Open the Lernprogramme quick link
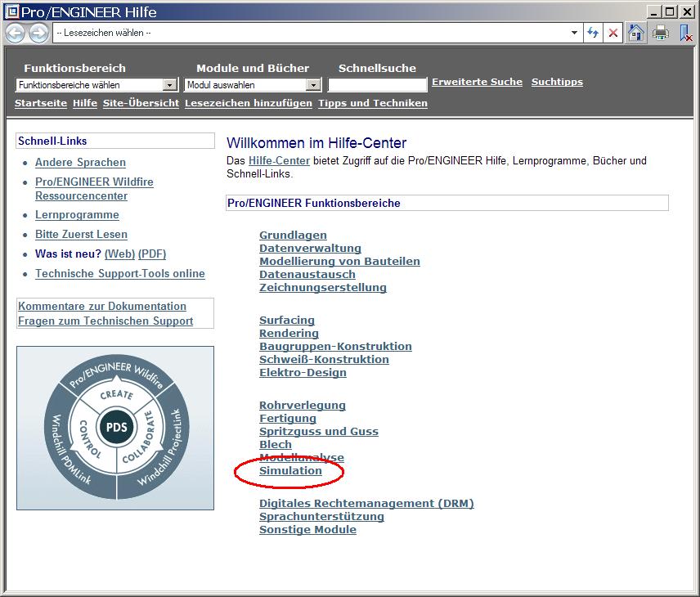The height and width of the screenshot is (597, 700). coord(77,215)
